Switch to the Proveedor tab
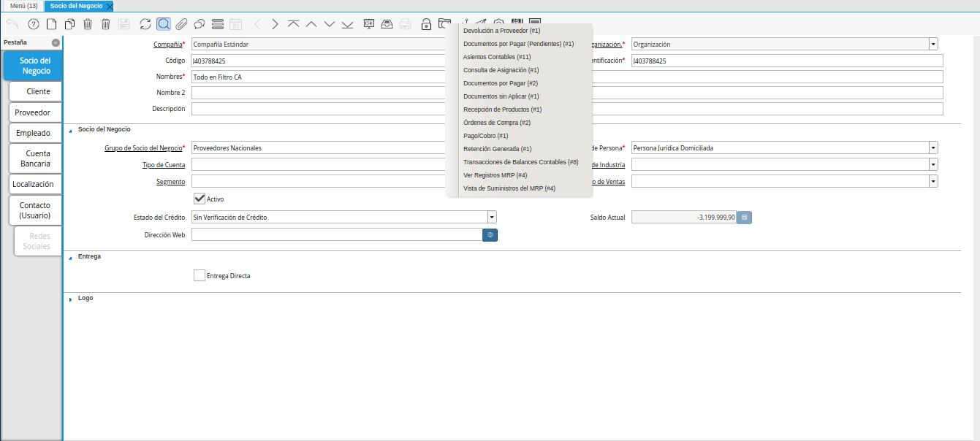 (33, 112)
